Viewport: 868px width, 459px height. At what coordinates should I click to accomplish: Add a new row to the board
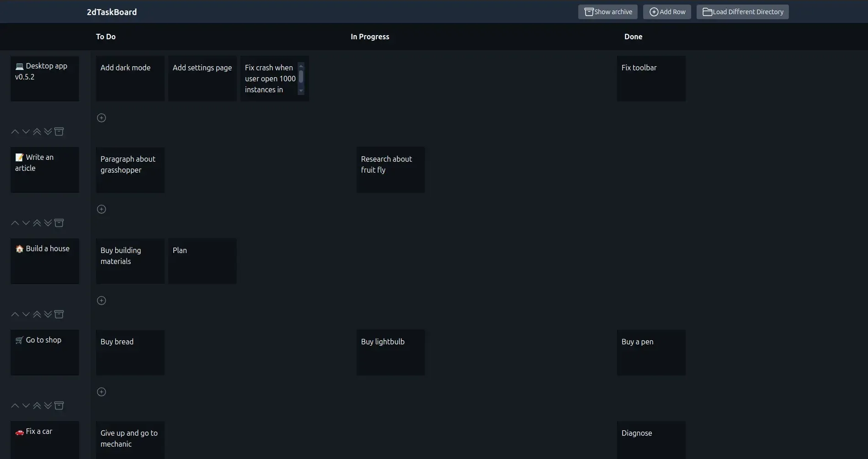pos(667,11)
